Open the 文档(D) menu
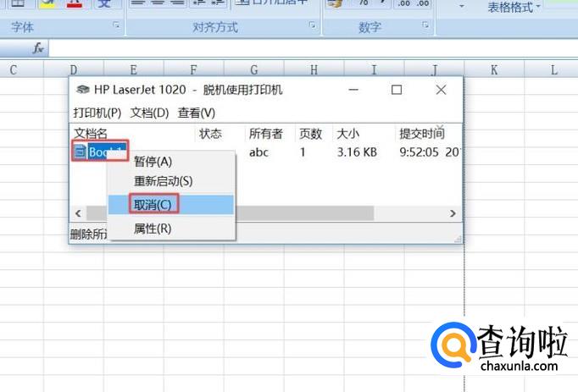 (149, 113)
